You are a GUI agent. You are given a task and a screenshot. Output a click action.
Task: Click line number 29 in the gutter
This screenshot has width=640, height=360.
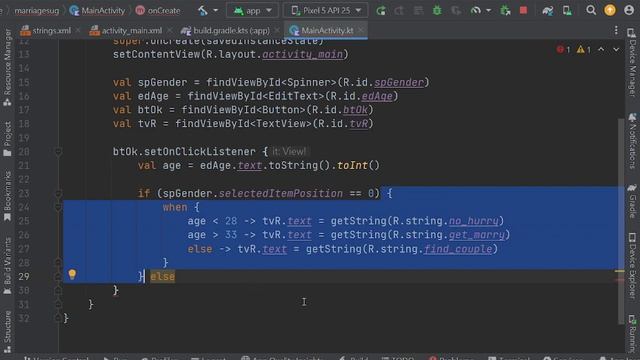pos(24,277)
